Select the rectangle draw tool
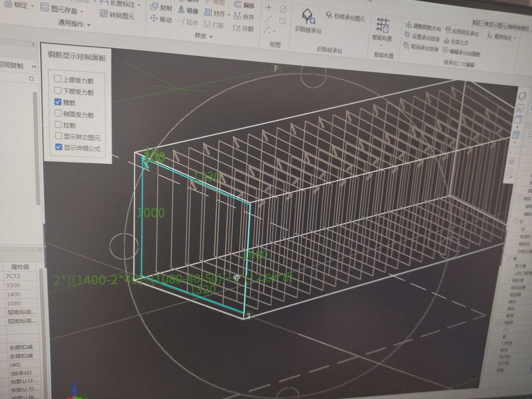 [282, 21]
